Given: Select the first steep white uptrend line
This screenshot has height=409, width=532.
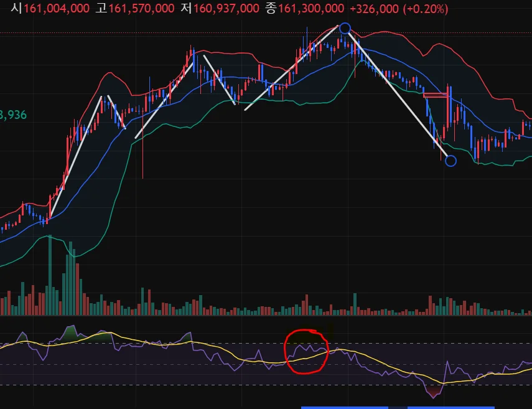Looking at the screenshot, I should (x=76, y=157).
